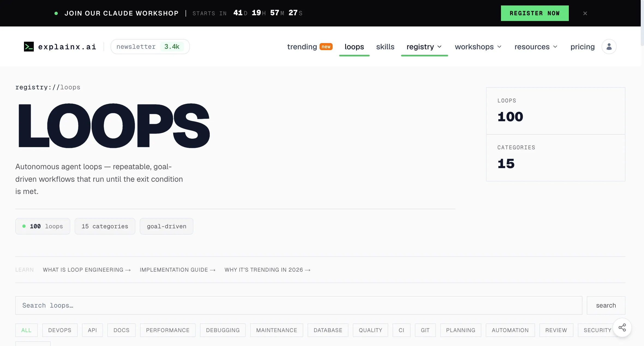Screen dimensions: 644x346
Task: Filter loops by DEVOPS category
Action: tap(60, 330)
